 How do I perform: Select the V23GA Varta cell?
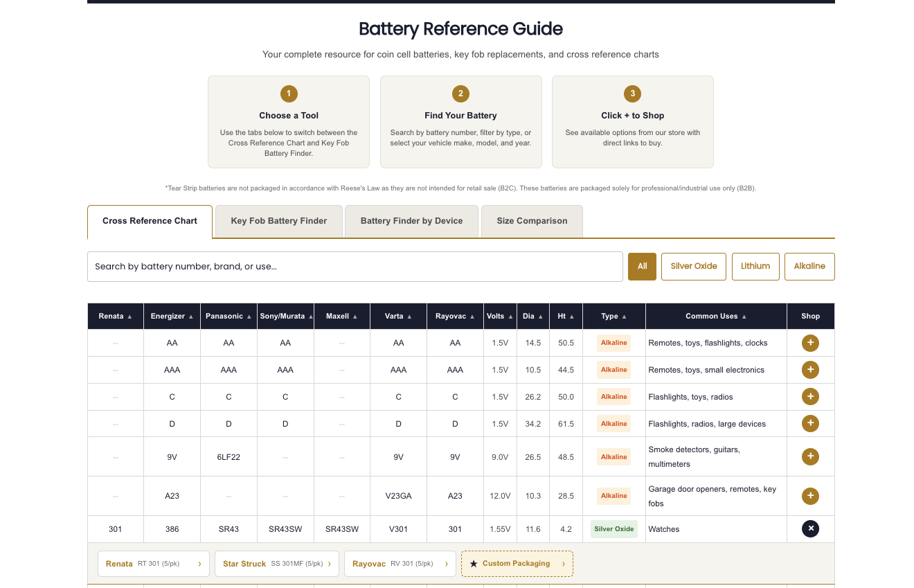point(398,496)
